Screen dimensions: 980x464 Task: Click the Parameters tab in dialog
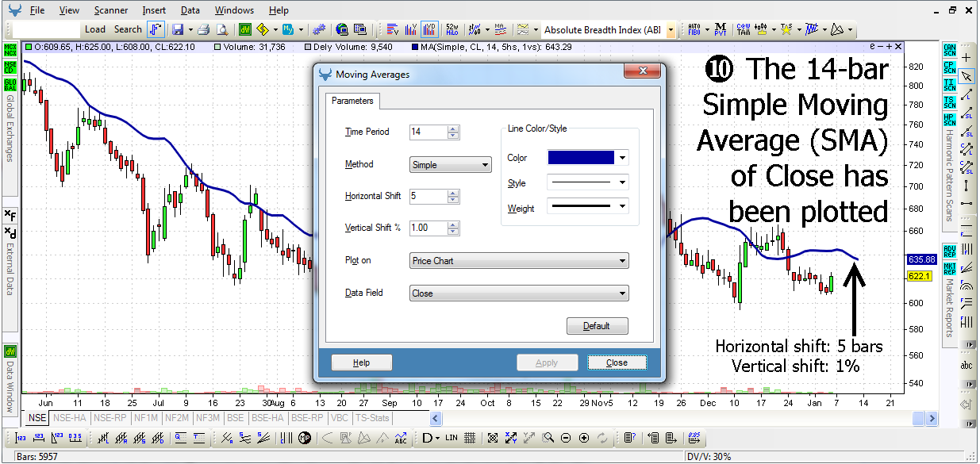352,101
